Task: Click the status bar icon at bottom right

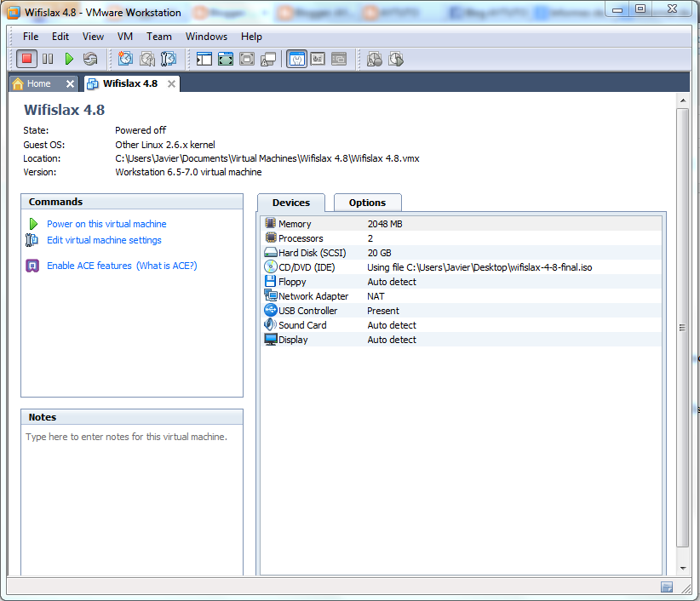Action: click(667, 587)
